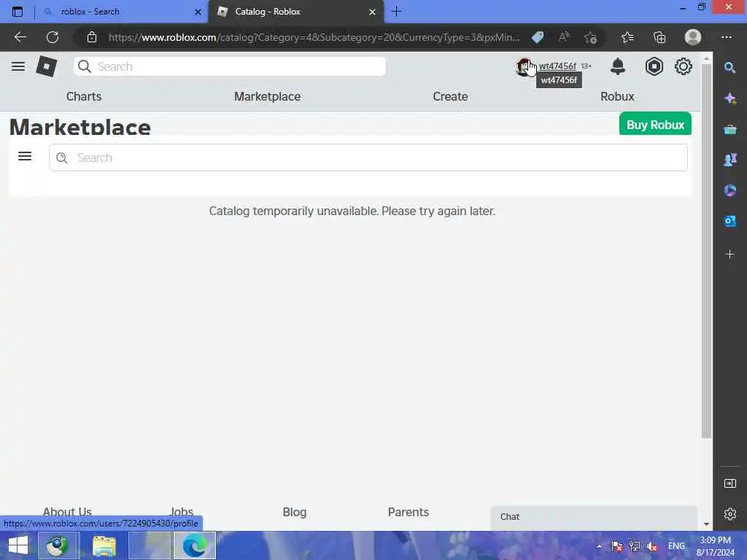The image size is (747, 560).
Task: Refresh the page with the reload icon
Action: coord(53,37)
